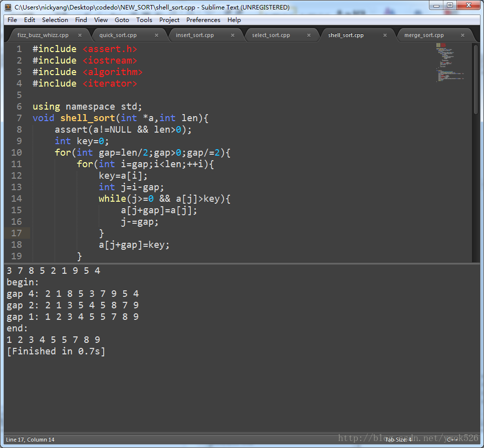Click the assert(a!=NULL && len>0) line
Image resolution: width=484 pixels, height=448 pixels.
[x=123, y=130]
